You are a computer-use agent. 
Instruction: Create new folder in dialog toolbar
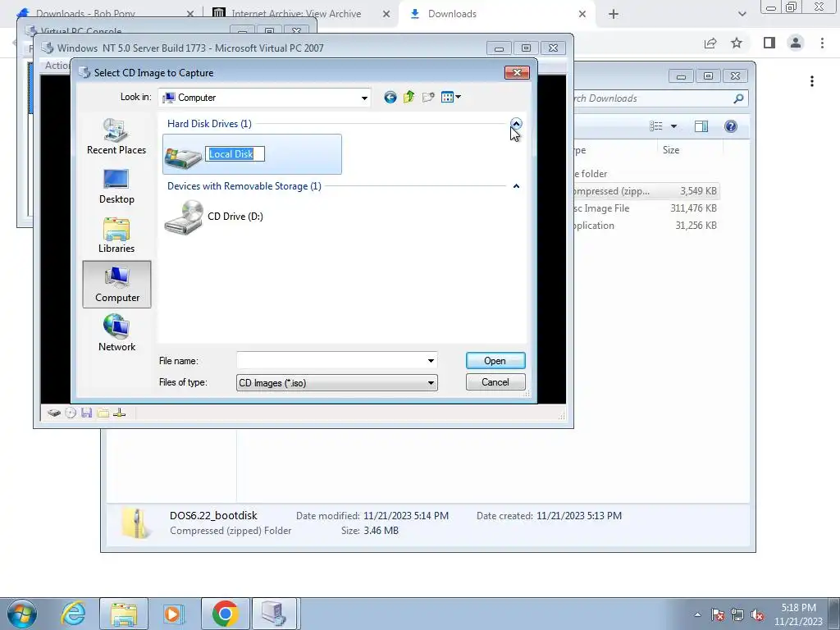pyautogui.click(x=428, y=97)
